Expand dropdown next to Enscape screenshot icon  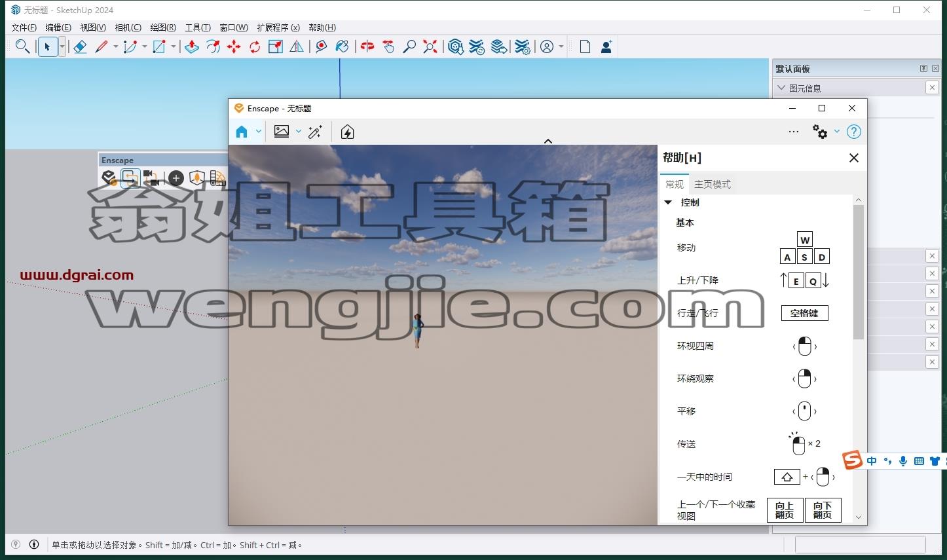pyautogui.click(x=298, y=132)
